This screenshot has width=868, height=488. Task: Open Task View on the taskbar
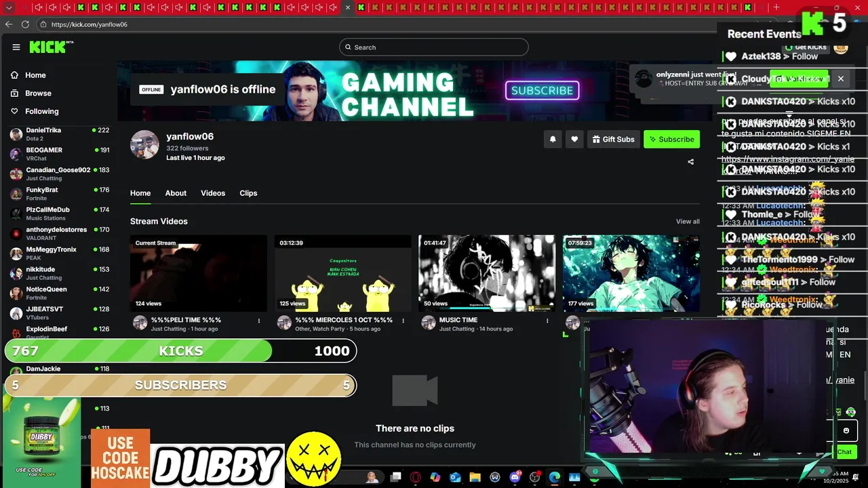[x=395, y=477]
